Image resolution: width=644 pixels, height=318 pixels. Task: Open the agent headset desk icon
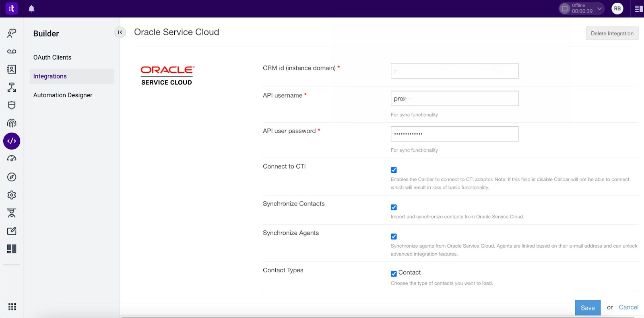(12, 213)
